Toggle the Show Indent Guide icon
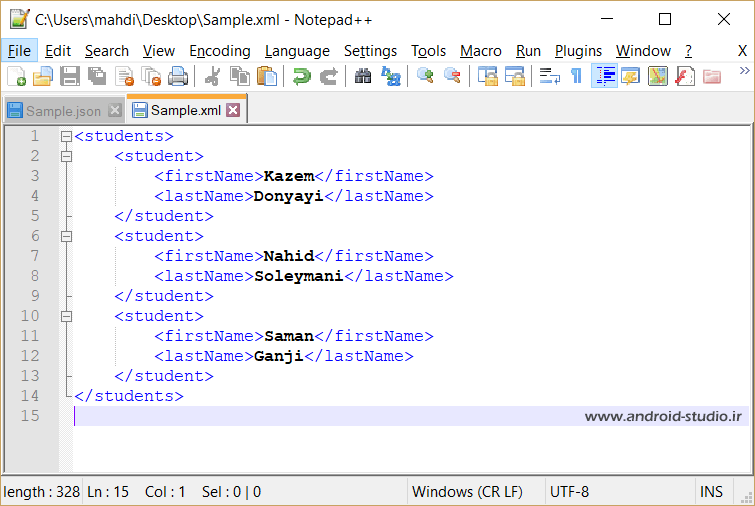 pyautogui.click(x=604, y=77)
